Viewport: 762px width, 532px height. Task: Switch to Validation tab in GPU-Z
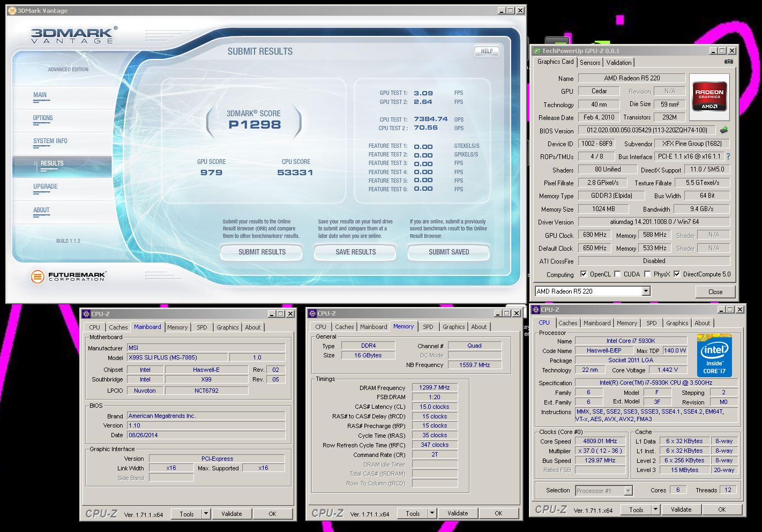(619, 63)
